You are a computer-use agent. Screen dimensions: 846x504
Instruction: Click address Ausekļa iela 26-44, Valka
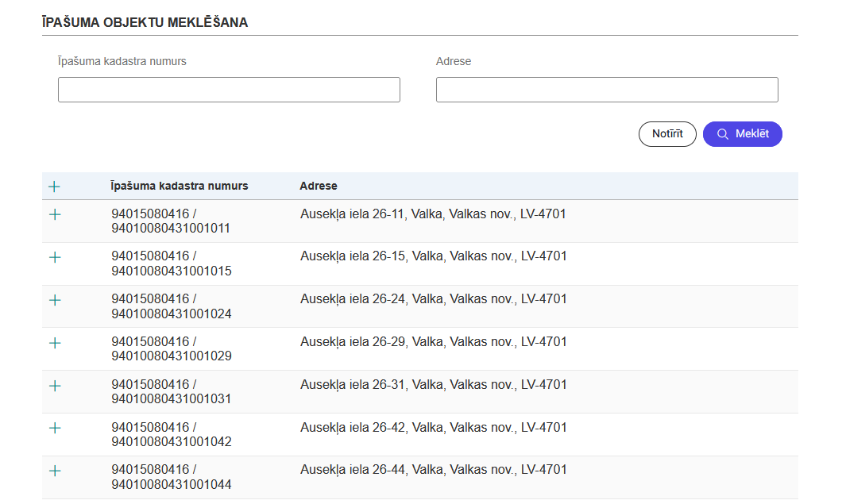(433, 470)
